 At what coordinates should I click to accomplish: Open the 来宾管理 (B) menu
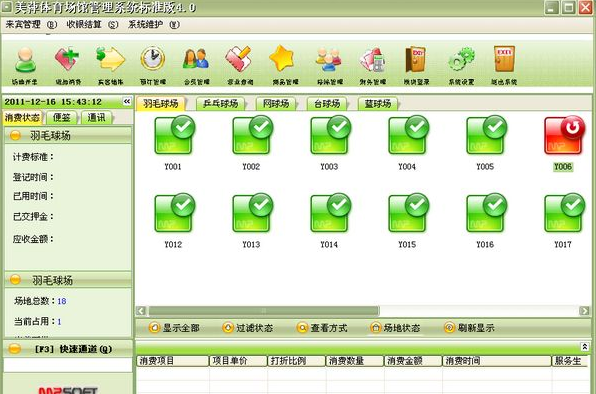[31, 25]
